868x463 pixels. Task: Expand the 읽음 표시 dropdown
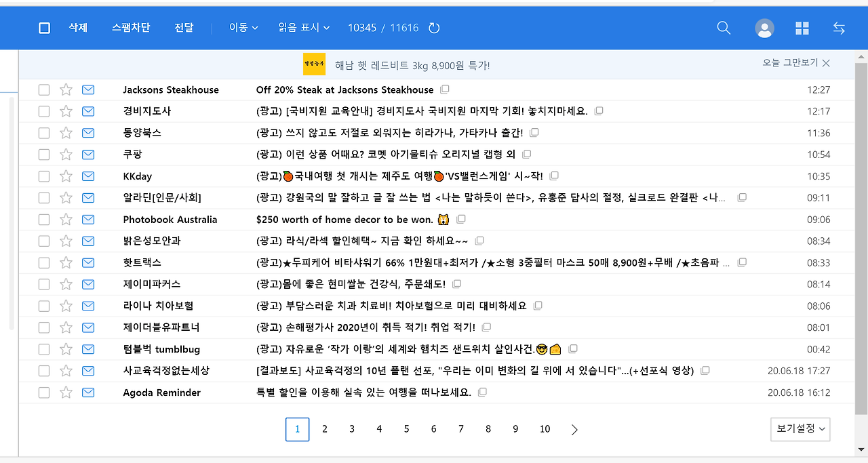pos(304,28)
